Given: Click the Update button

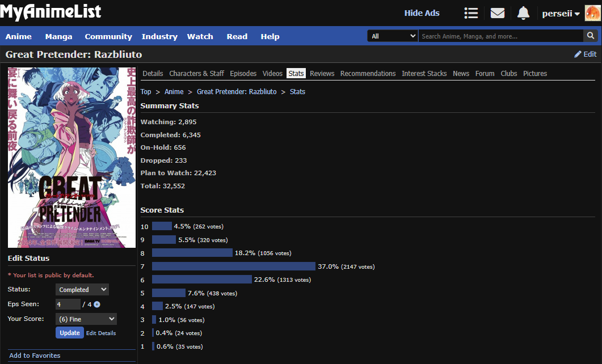Looking at the screenshot, I should (69, 333).
